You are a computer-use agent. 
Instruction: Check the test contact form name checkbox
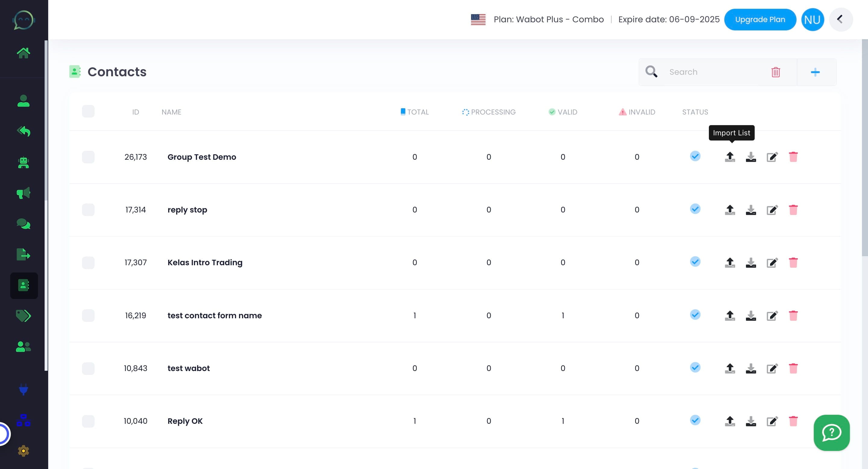coord(88,316)
